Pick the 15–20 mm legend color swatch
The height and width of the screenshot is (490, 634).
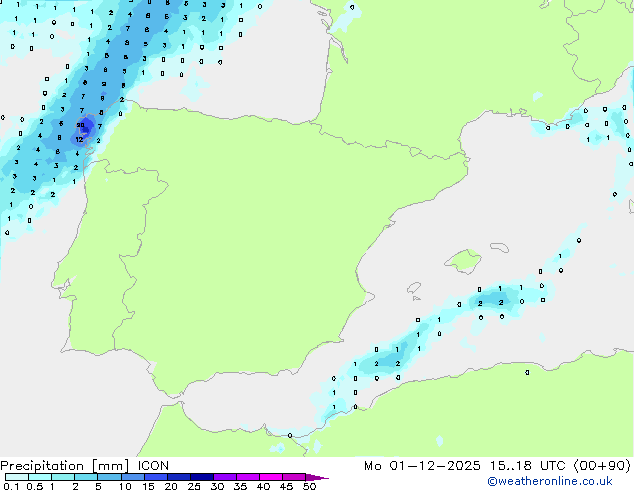click(x=155, y=477)
